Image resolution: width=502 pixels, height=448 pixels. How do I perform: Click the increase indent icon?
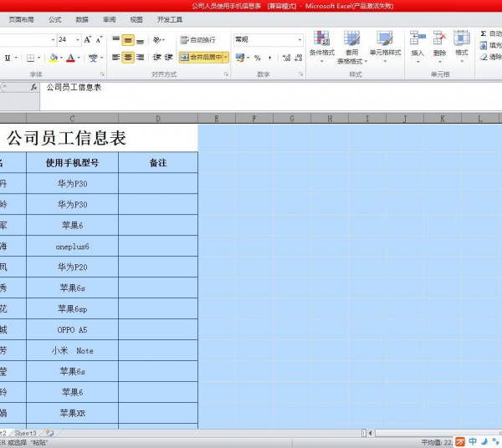pos(168,58)
